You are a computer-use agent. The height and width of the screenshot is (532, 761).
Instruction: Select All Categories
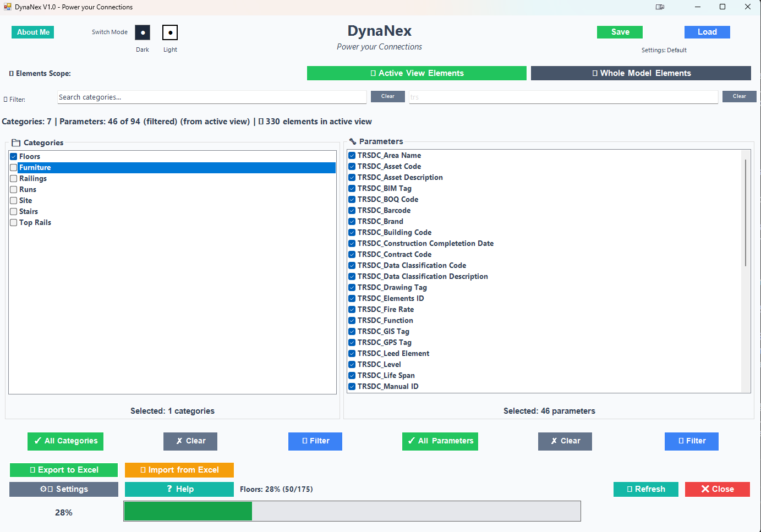[x=65, y=441]
